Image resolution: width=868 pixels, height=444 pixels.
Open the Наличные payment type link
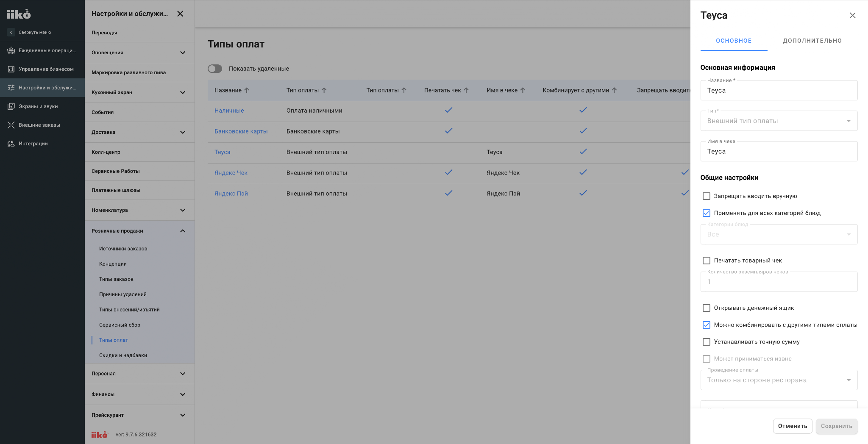[229, 111]
